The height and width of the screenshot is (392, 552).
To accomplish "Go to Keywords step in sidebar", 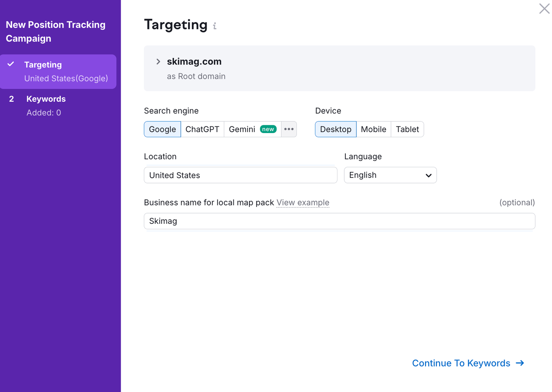I will 58,106.
